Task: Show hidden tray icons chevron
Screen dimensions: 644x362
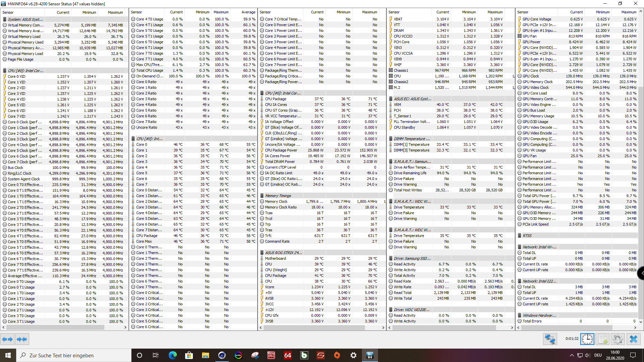Action: pos(572,355)
